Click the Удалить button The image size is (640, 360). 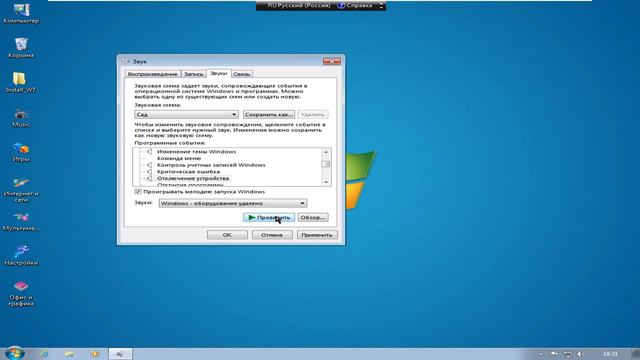(x=313, y=114)
